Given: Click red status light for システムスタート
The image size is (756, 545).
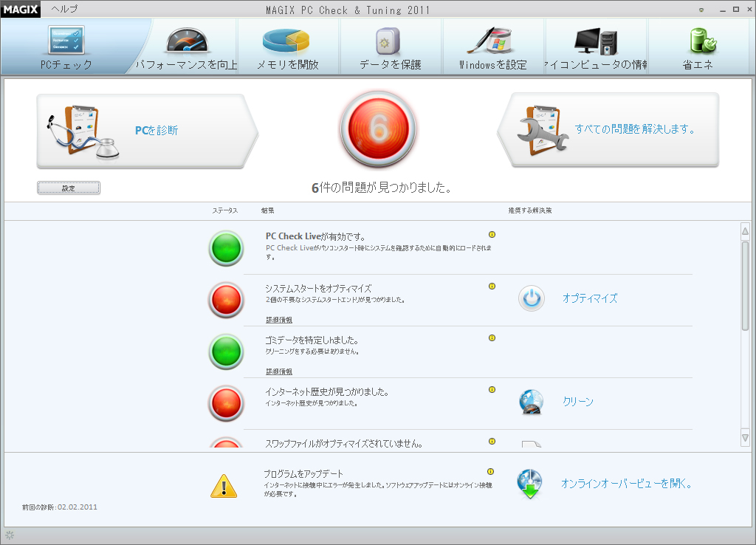Looking at the screenshot, I should pyautogui.click(x=226, y=300).
